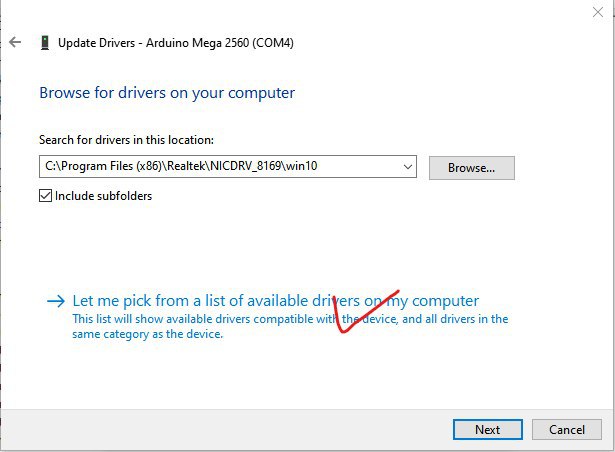Proceed with the Next button
Viewport: 615px width, 452px height.
(488, 430)
